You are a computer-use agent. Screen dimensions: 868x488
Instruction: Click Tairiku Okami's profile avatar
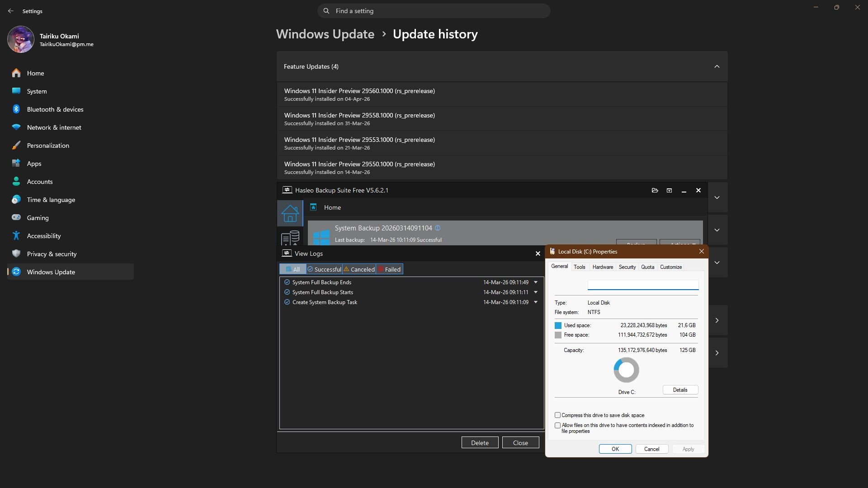pos(21,39)
